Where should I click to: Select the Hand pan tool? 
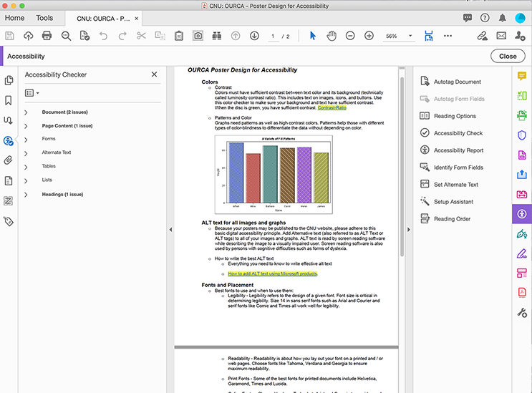point(332,36)
